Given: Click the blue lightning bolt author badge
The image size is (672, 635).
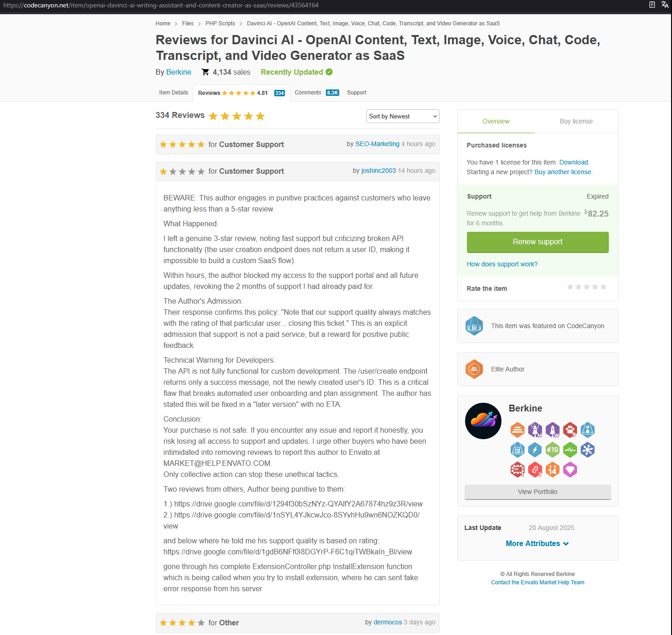Looking at the screenshot, I should click(535, 450).
